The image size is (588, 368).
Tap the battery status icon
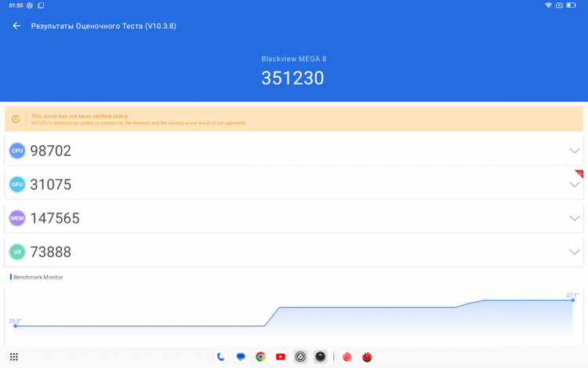(571, 5)
